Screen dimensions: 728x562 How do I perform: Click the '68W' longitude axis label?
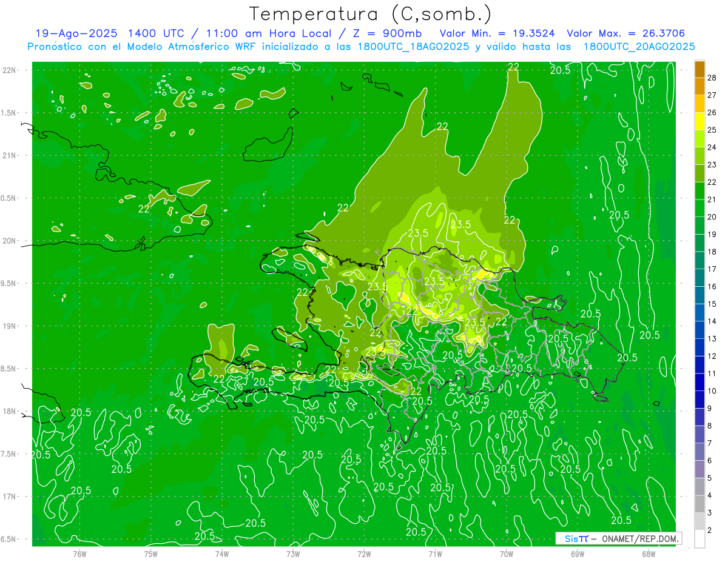[649, 554]
